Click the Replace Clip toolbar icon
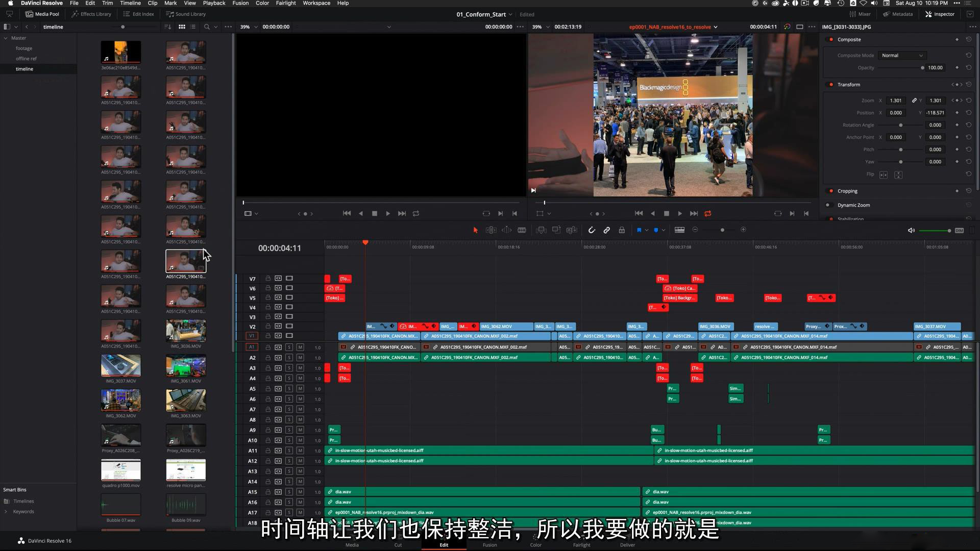Screen dimensions: 980x551 tap(572, 230)
